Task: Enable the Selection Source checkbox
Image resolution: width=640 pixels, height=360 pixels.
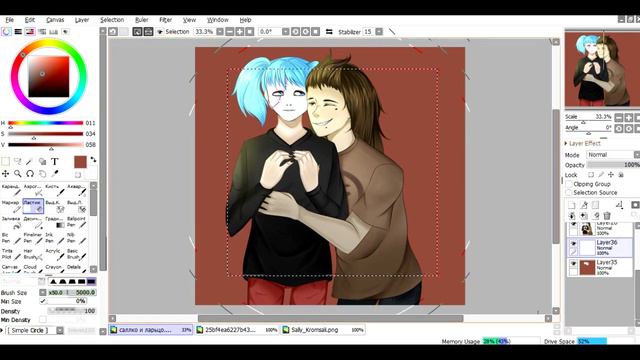Action: (x=569, y=192)
